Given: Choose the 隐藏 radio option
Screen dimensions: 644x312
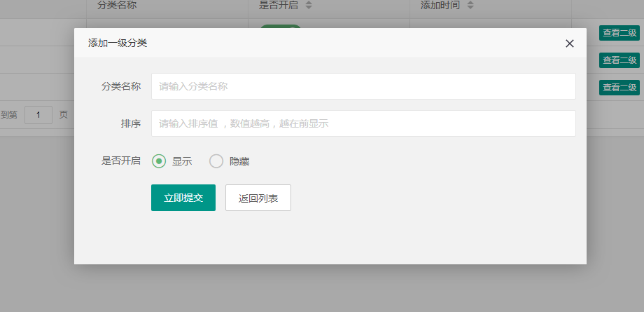Looking at the screenshot, I should [230, 161].
